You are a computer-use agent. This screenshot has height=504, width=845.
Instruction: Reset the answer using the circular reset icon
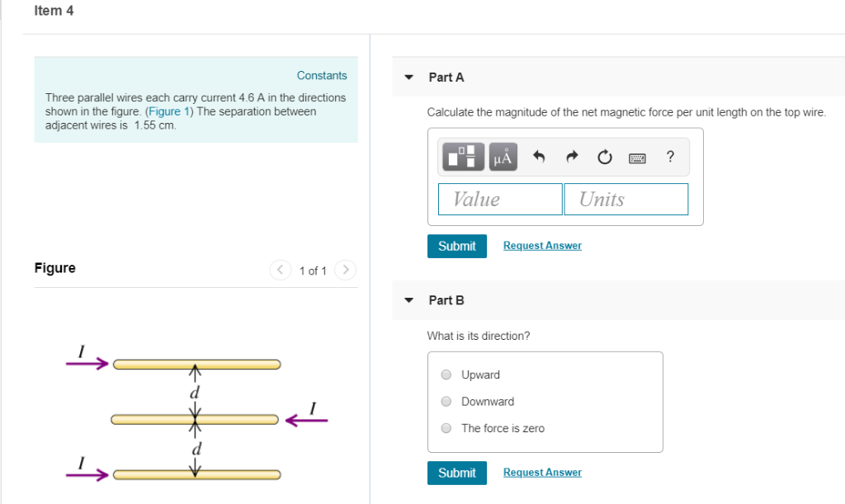605,157
